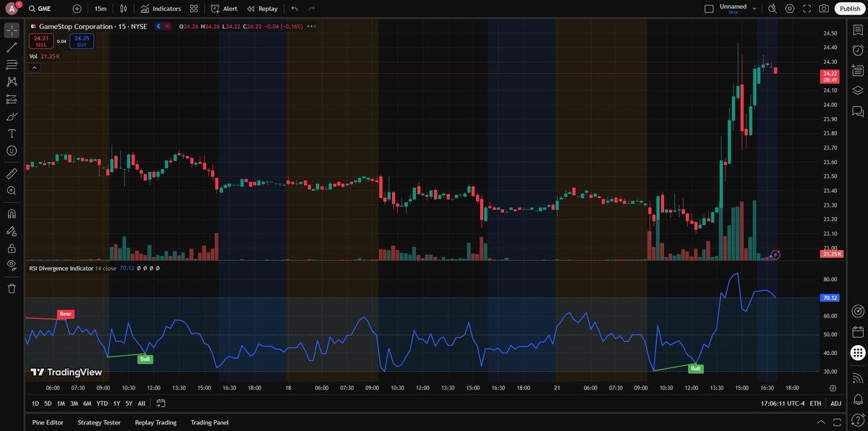Viewport: 868px width, 431px height.
Task: Open the ideas stream target icon
Action: click(x=858, y=312)
